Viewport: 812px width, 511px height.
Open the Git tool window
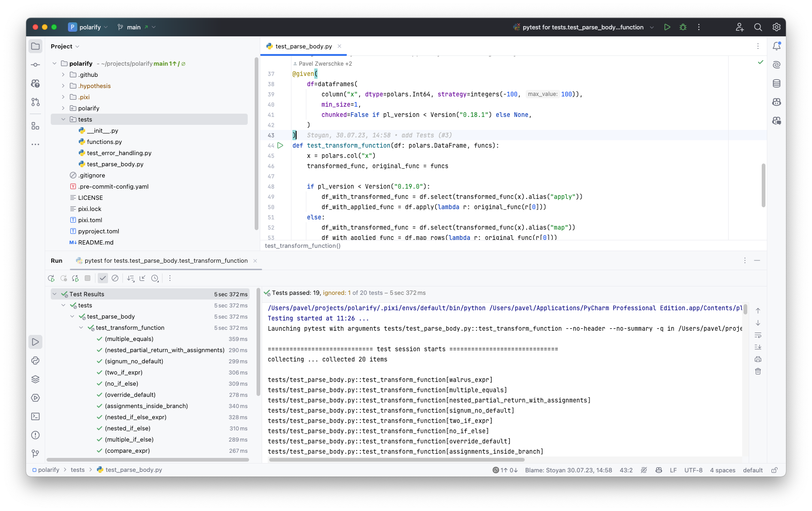coord(35,454)
